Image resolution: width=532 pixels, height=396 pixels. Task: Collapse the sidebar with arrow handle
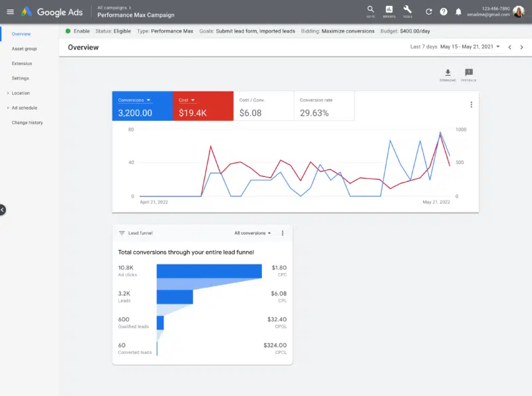(x=3, y=209)
